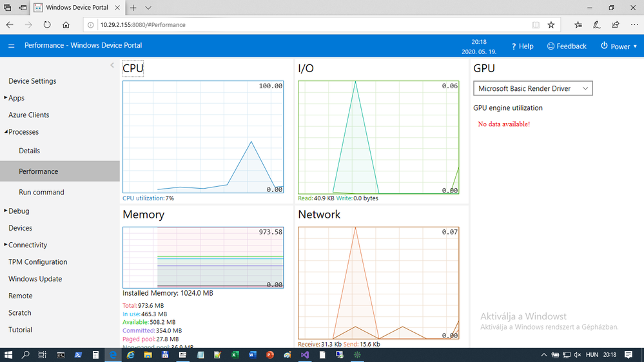Click the 'CPU utilization: 7%' text

(148, 198)
